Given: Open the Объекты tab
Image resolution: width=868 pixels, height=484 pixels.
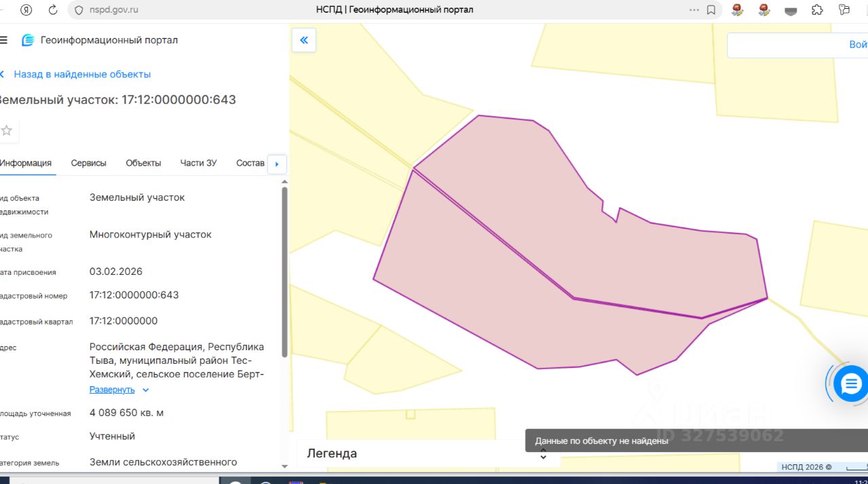Looking at the screenshot, I should coord(144,163).
